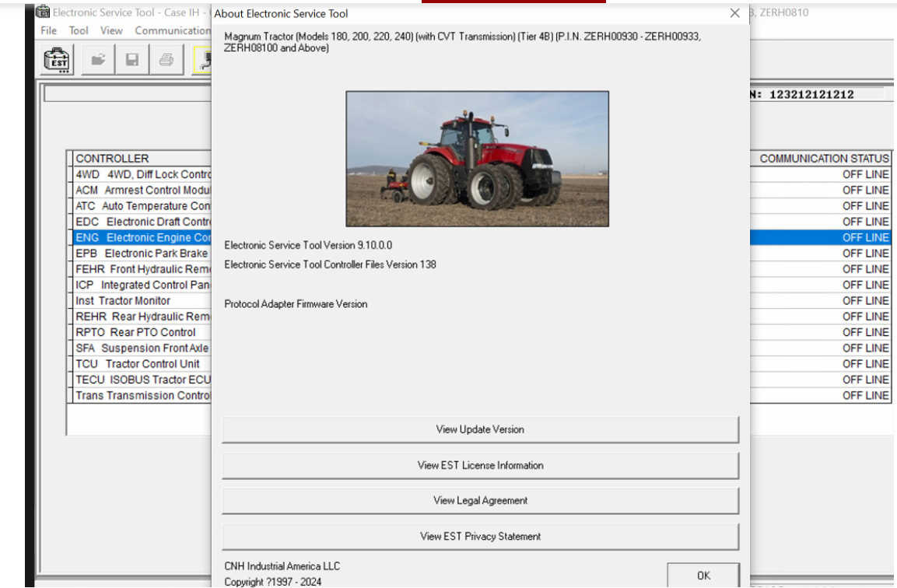Image resolution: width=897 pixels, height=588 pixels.
Task: Click the tractor photo in the About dialog
Action: point(477,158)
